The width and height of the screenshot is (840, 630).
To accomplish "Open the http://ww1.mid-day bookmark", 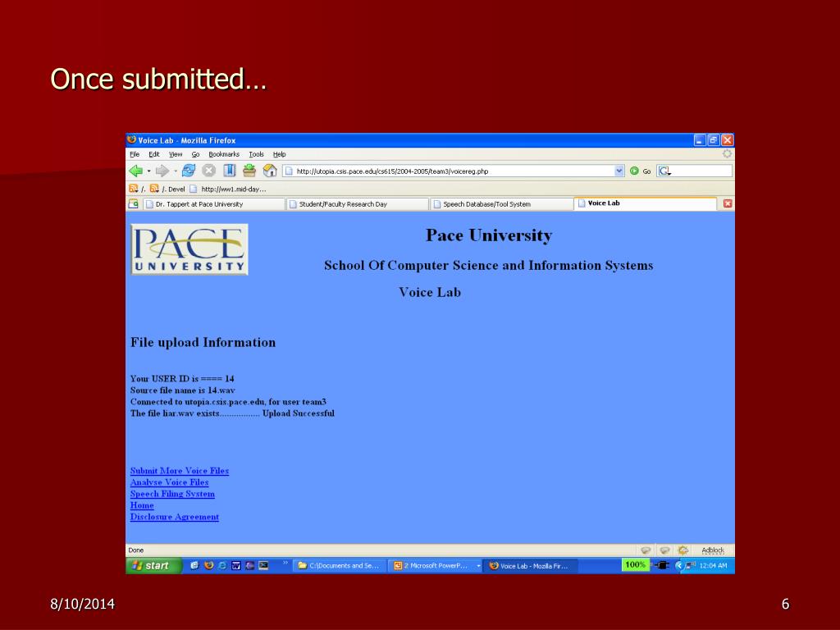I will pyautogui.click(x=228, y=189).
